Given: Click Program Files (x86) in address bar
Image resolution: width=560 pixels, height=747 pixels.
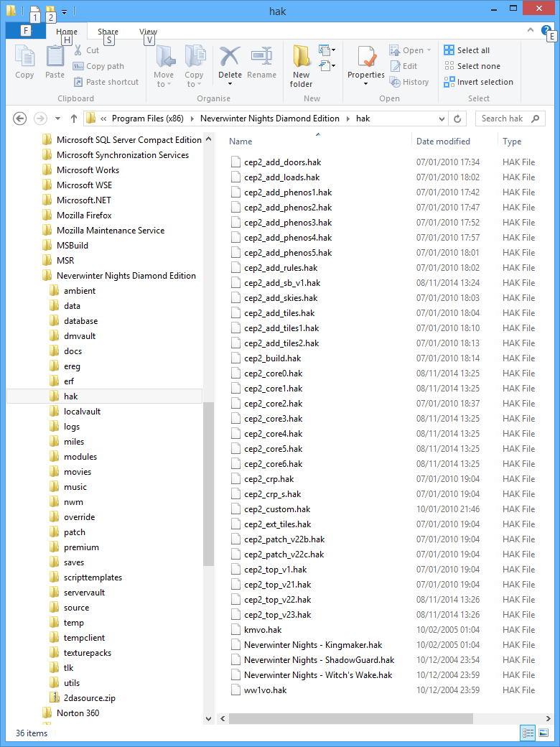Looking at the screenshot, I should pyautogui.click(x=148, y=119).
